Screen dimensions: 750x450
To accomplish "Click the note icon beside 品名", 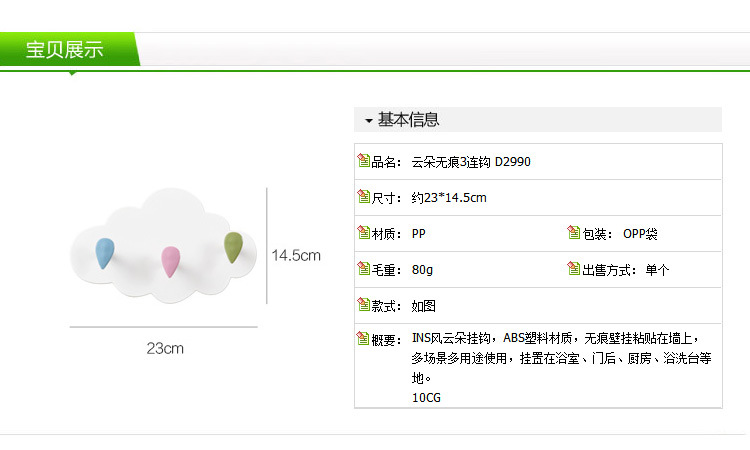I will click(364, 161).
